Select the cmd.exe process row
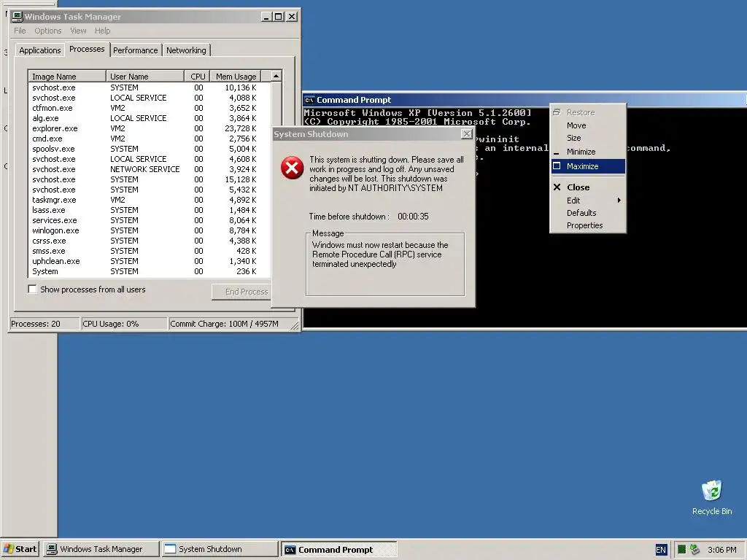Screen dimensions: 747x560 click(x=149, y=139)
